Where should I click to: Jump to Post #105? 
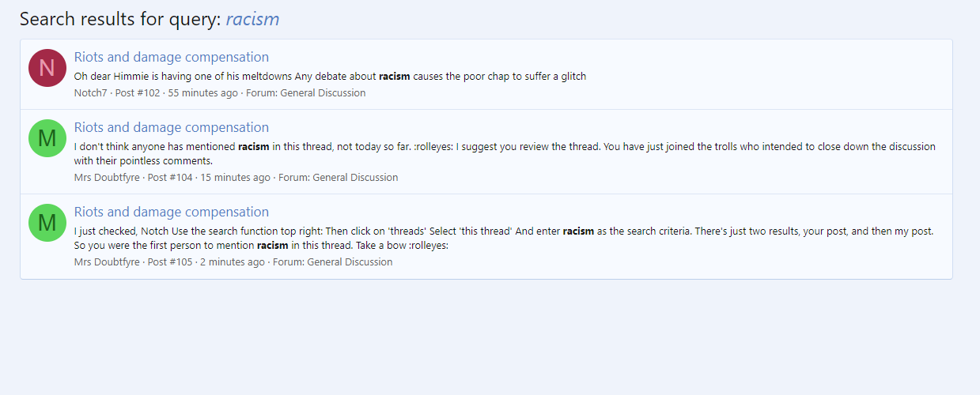pos(170,262)
